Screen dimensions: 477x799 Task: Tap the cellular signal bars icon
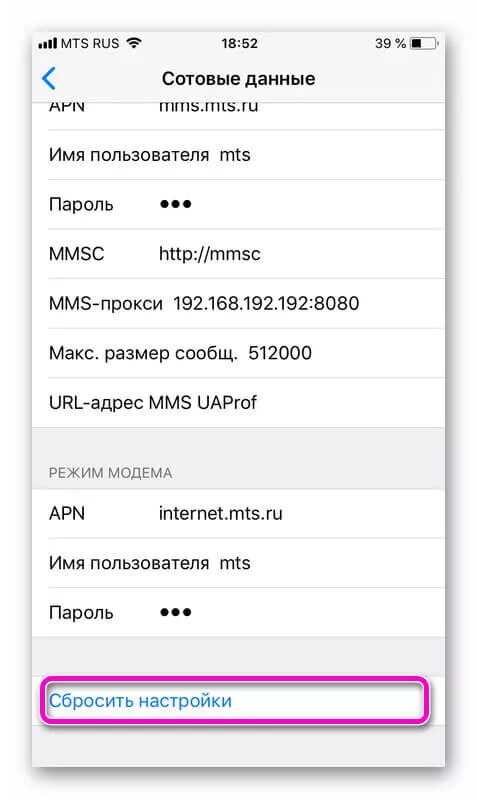coord(47,43)
